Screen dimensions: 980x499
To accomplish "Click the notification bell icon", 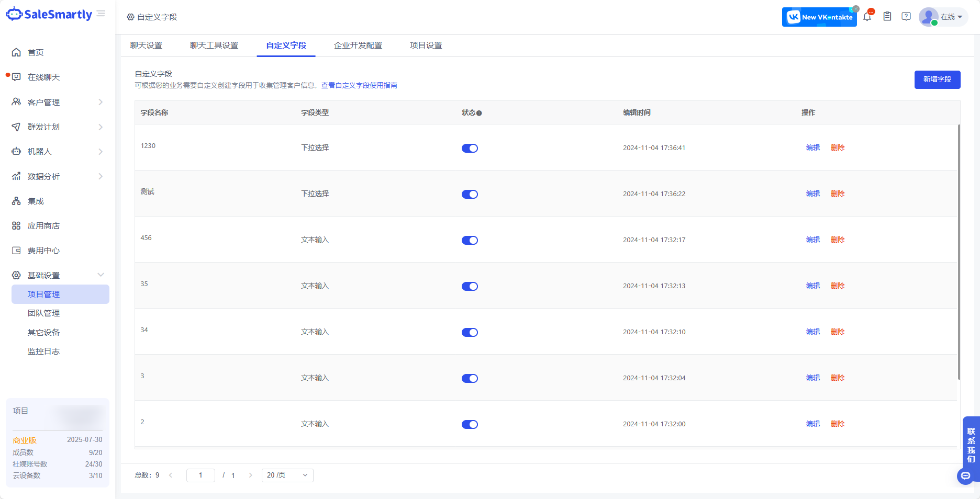I will 867,17.
